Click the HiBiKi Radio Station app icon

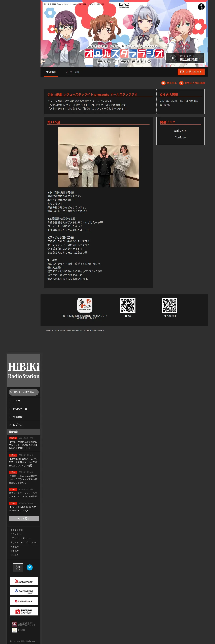85,305
